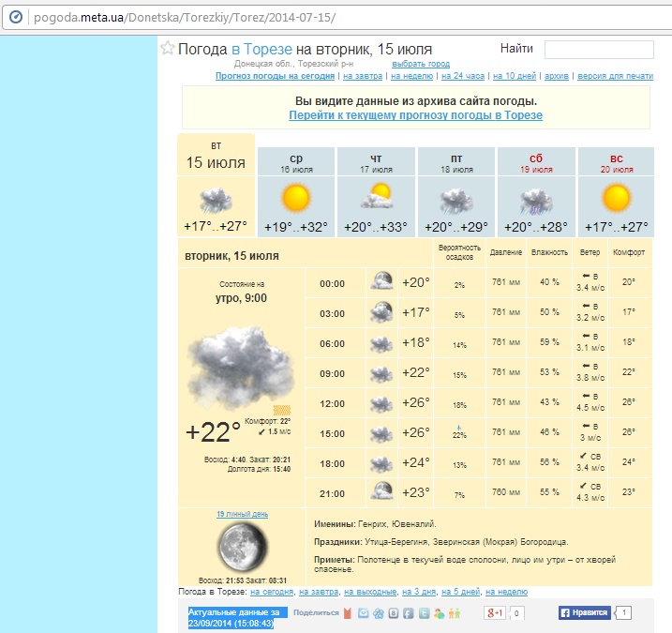Click the Google +1 count box showing 0
Image resolution: width=672 pixels, height=633 pixels.
[x=516, y=613]
